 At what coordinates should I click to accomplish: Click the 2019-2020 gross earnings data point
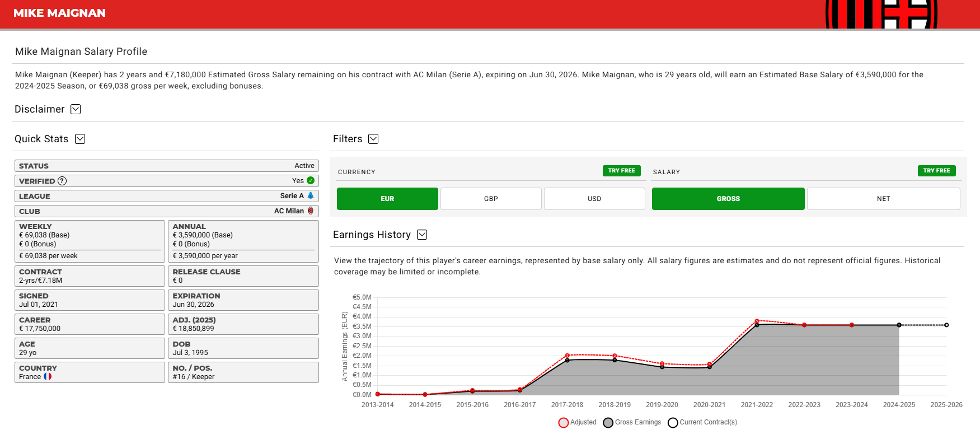662,367
